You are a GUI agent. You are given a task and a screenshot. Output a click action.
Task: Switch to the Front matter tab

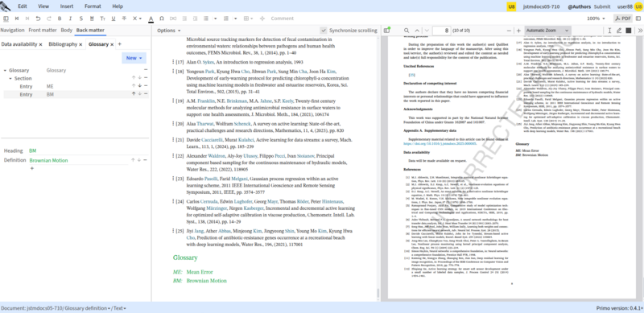coord(43,30)
